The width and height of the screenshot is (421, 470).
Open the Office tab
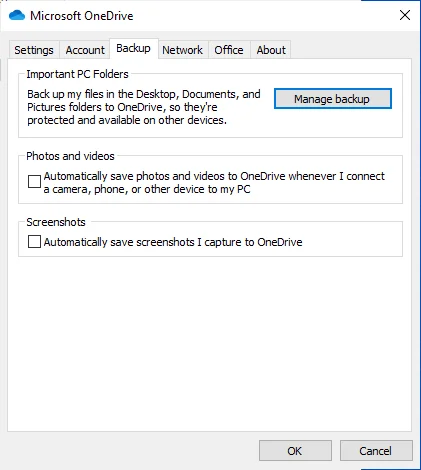(x=229, y=50)
